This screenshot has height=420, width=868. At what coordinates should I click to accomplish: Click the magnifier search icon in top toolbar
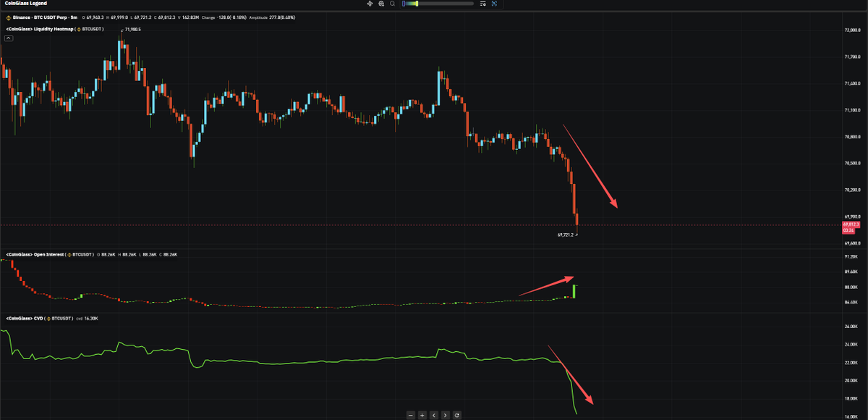click(392, 4)
